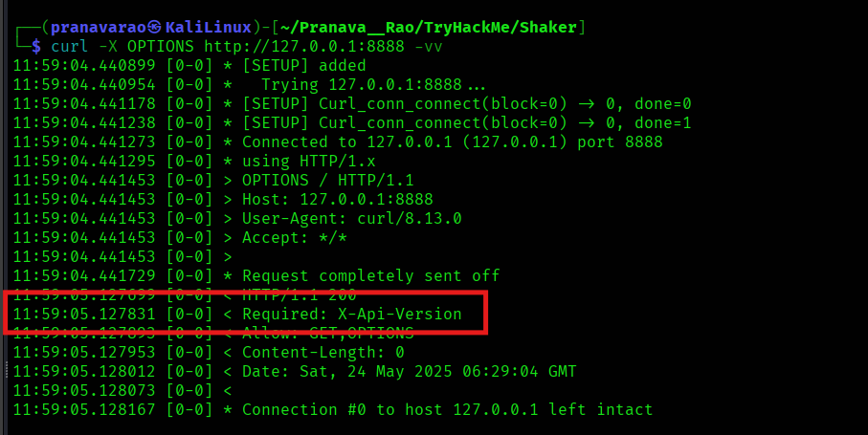Image resolution: width=868 pixels, height=435 pixels.
Task: Click the $ prompt symbol
Action: click(36, 47)
